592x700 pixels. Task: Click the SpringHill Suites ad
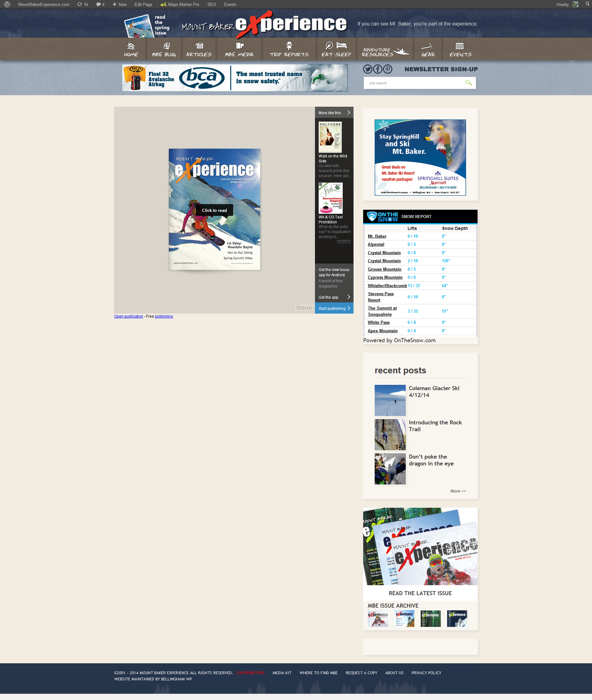tap(420, 157)
